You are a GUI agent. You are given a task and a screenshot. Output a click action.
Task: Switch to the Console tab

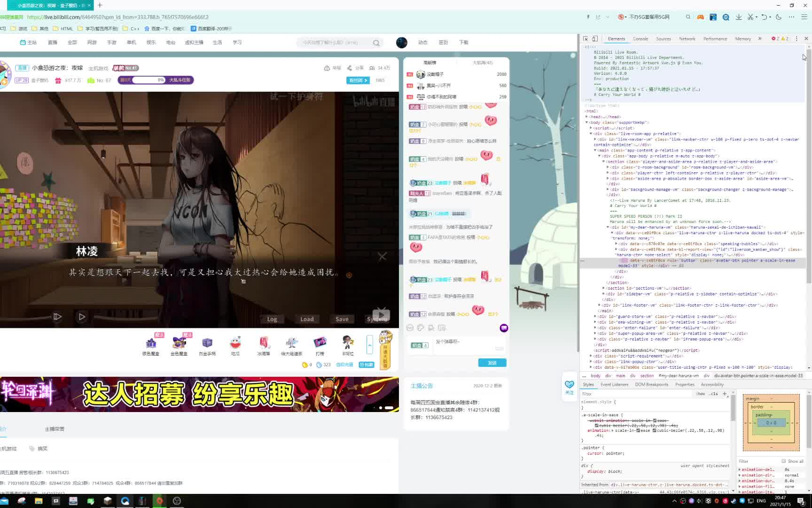point(640,39)
